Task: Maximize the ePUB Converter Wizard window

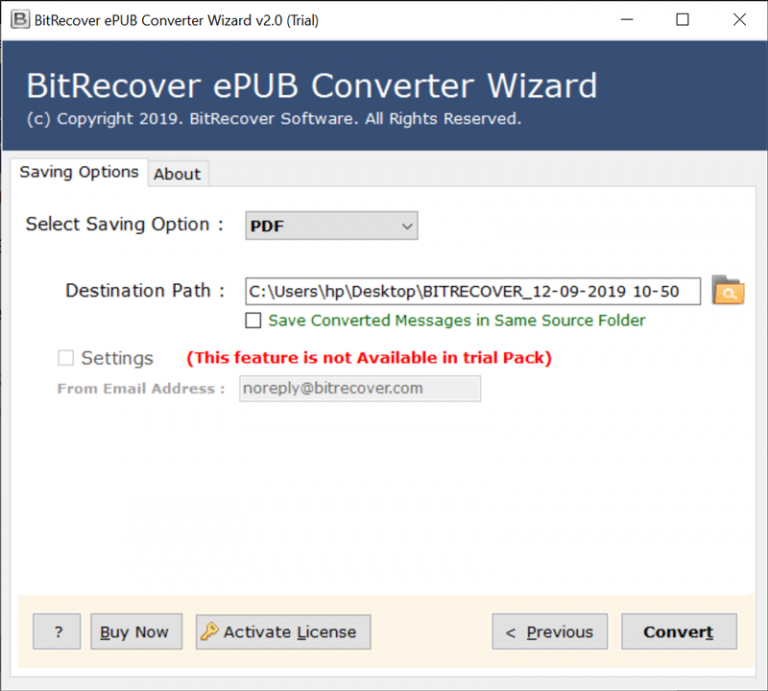Action: pos(682,20)
